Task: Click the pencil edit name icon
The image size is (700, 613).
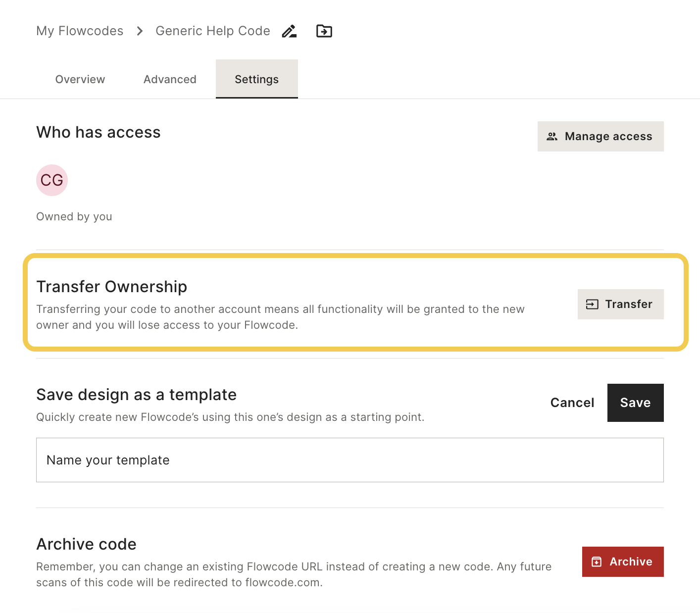Action: 289,31
